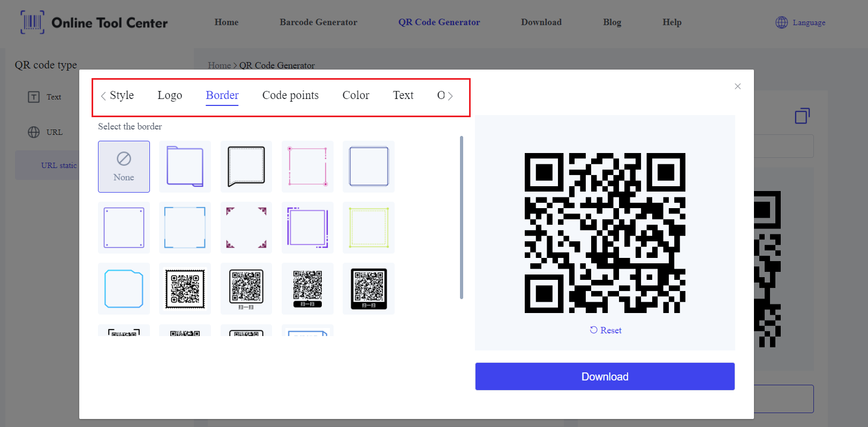Select the URL label in sidebar

tap(54, 132)
